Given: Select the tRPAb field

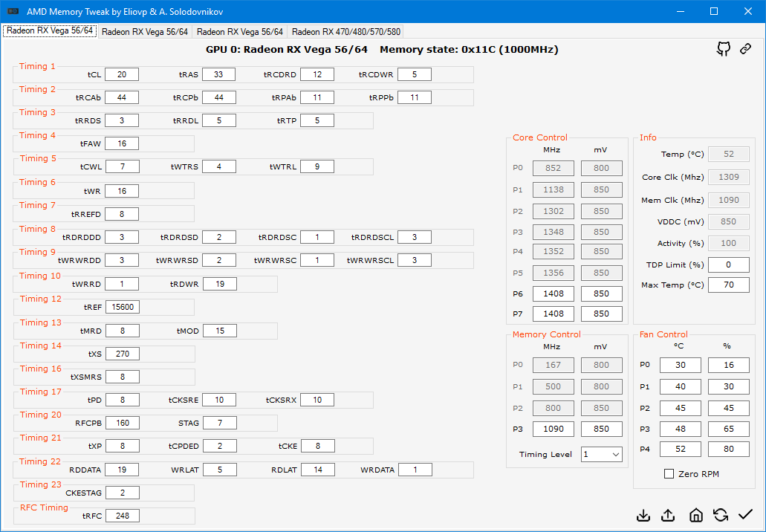Looking at the screenshot, I should pyautogui.click(x=317, y=97).
